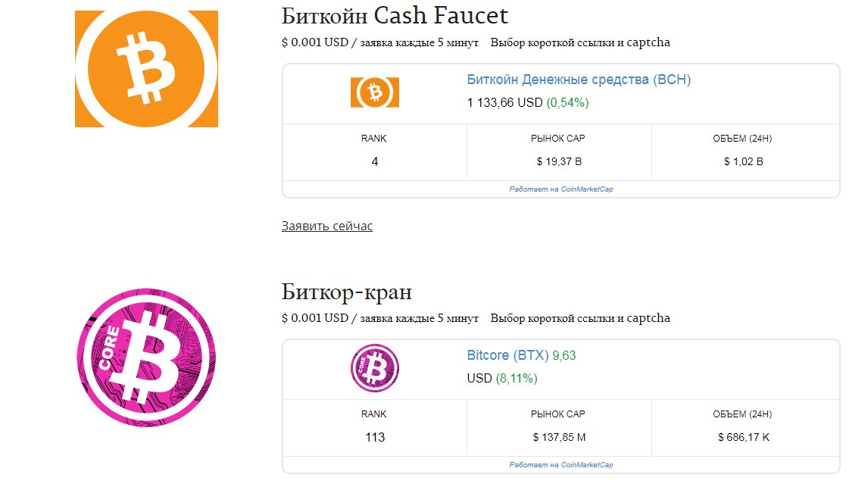Click the Биткор-кран heading

pyautogui.click(x=347, y=292)
